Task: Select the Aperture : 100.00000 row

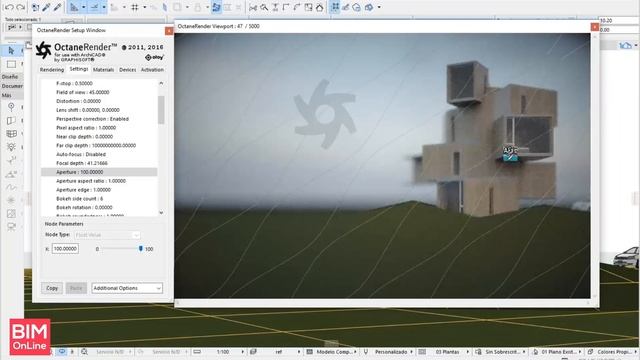Action: (99, 172)
